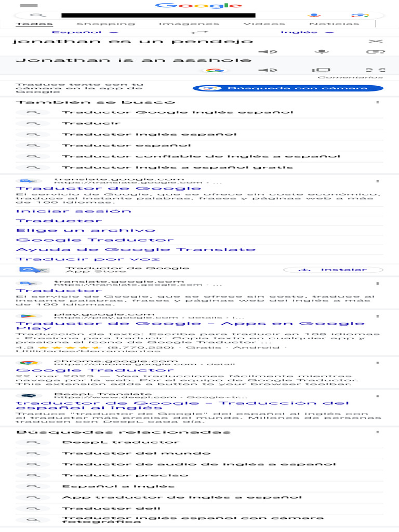
Task: Open the Traducir por voz sitelink
Action: pos(88,259)
